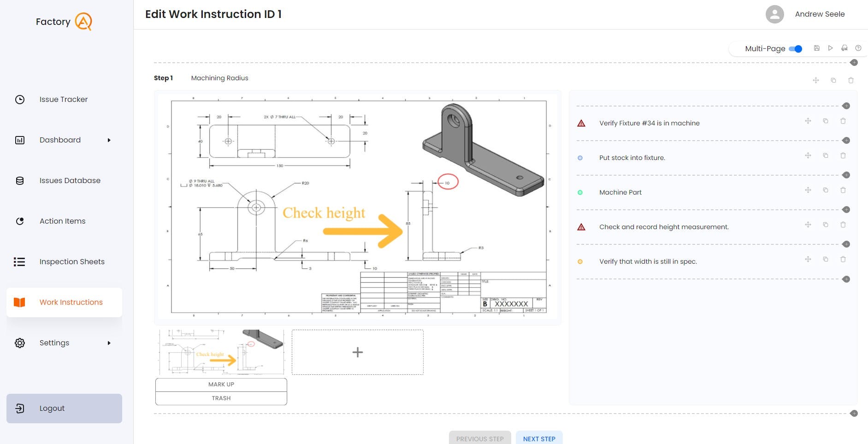The height and width of the screenshot is (444, 868).
Task: Open the Issue Tracker page
Action: pyautogui.click(x=63, y=99)
